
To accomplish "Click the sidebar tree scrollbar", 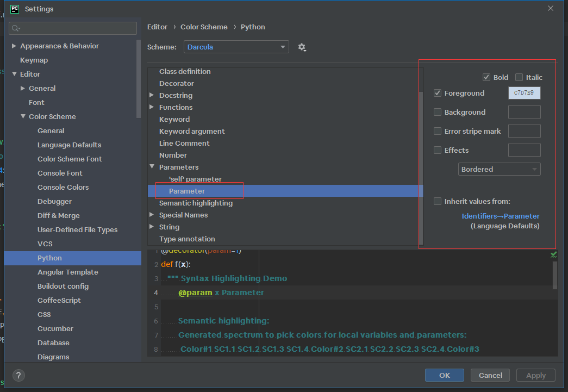I will [139, 79].
